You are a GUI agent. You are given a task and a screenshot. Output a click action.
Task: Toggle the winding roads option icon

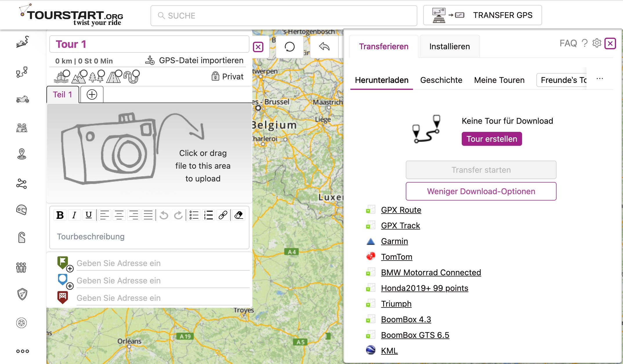(x=131, y=77)
